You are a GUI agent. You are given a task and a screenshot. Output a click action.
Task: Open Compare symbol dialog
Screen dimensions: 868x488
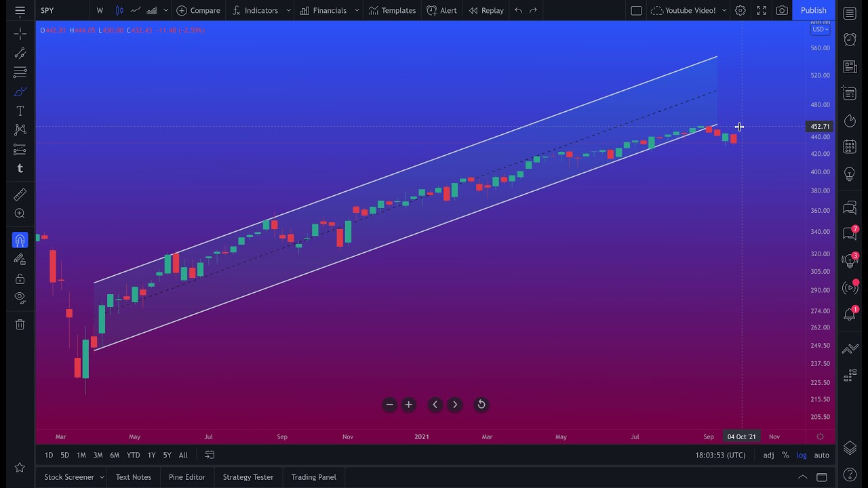198,10
